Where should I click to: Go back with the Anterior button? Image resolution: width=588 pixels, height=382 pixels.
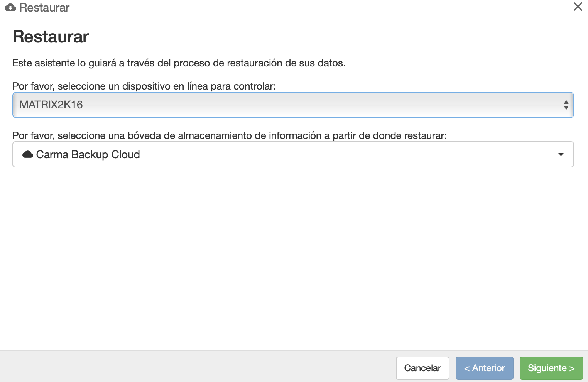[484, 368]
